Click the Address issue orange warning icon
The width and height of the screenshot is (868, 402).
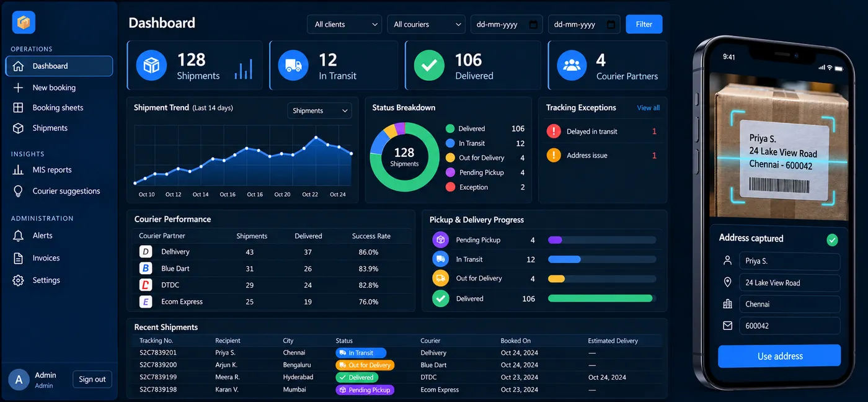click(x=554, y=155)
